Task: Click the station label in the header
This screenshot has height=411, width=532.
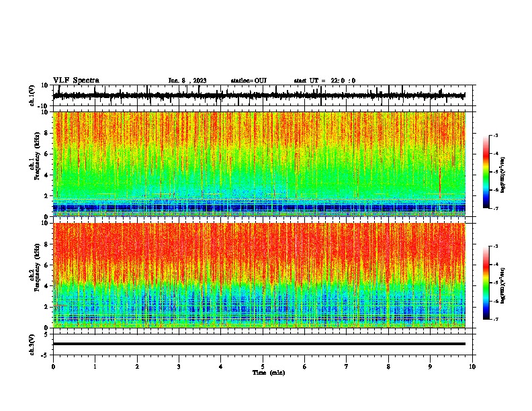Action: (249, 81)
